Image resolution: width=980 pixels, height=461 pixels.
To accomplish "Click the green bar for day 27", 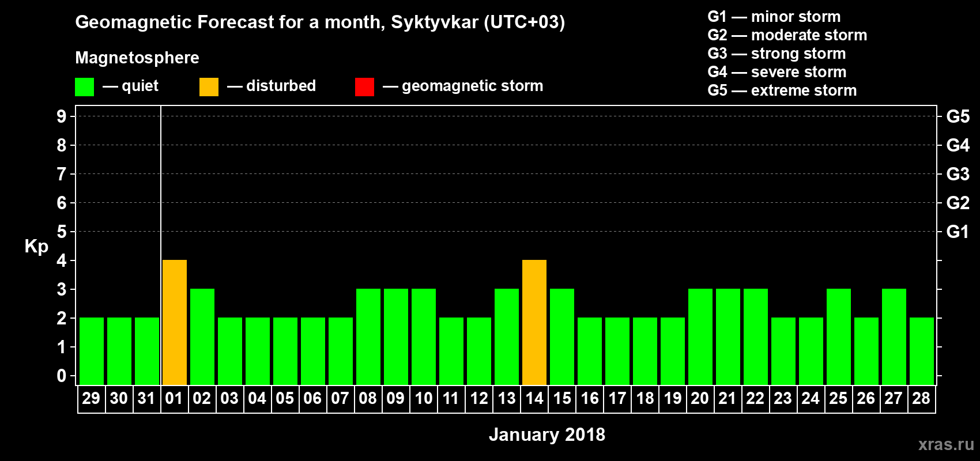I will pyautogui.click(x=894, y=337).
